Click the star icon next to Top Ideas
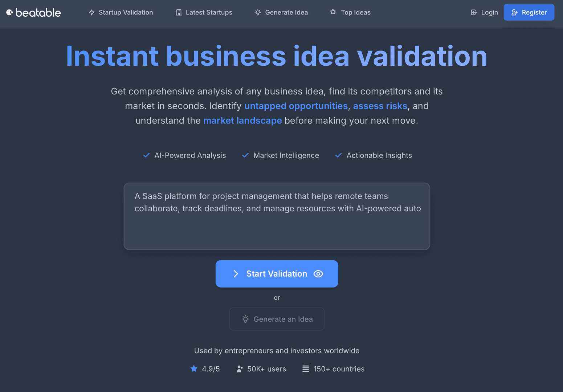 point(333,12)
